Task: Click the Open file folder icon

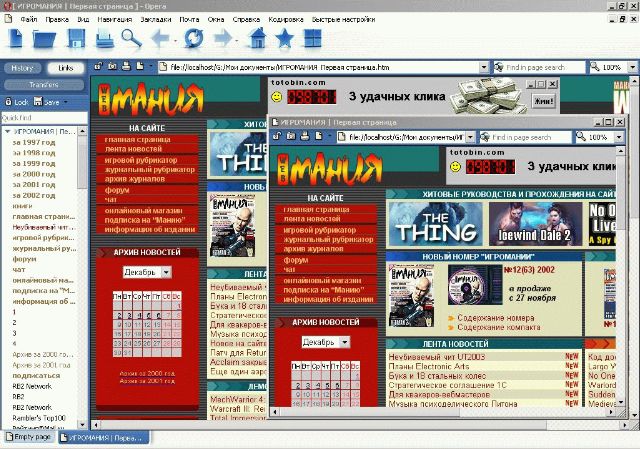Action: [x=44, y=40]
